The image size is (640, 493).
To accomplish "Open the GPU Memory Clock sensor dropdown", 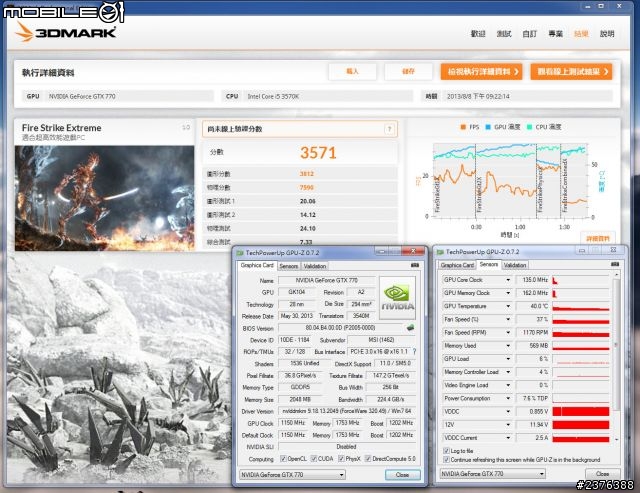I will click(508, 293).
